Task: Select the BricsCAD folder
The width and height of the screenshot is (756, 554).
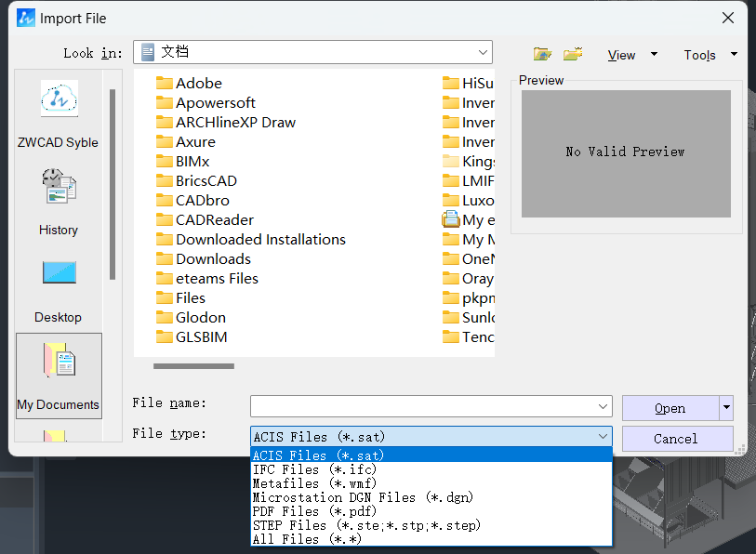Action: 206,180
